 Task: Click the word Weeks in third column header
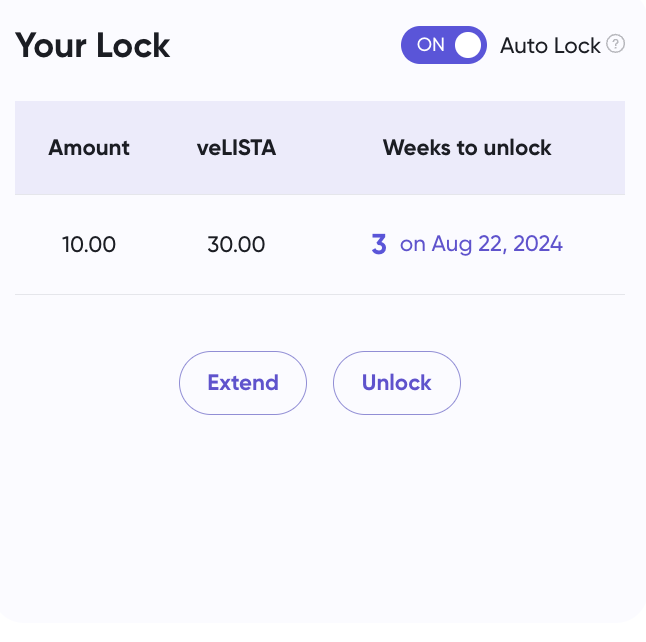[415, 148]
